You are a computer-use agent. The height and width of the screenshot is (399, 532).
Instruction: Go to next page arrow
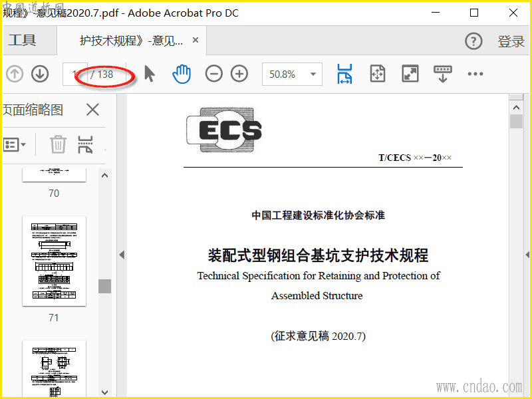40,74
